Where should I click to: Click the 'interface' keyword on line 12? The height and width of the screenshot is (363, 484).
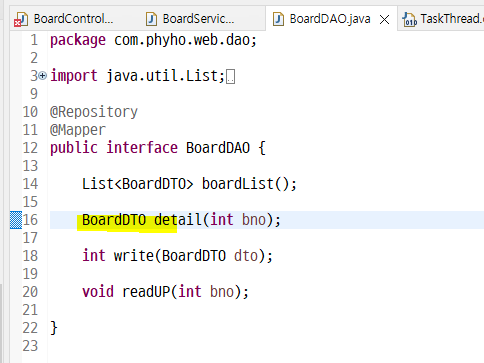point(142,148)
